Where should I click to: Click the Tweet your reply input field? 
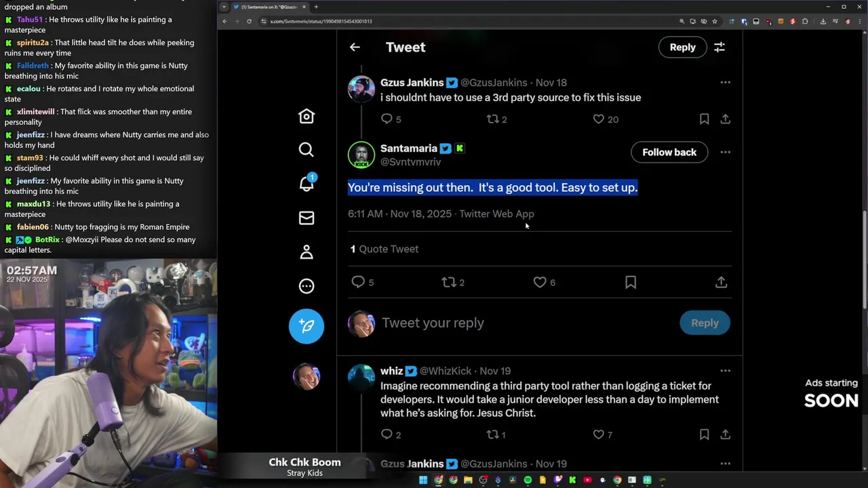526,323
